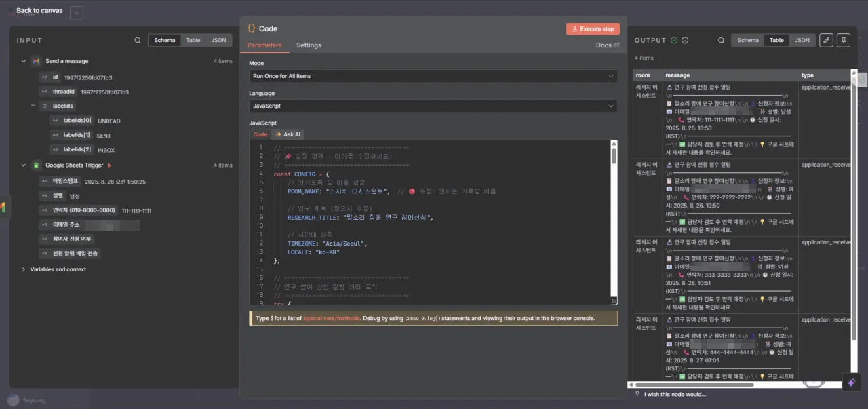
Task: Open the special vars/methods link
Action: [x=331, y=318]
